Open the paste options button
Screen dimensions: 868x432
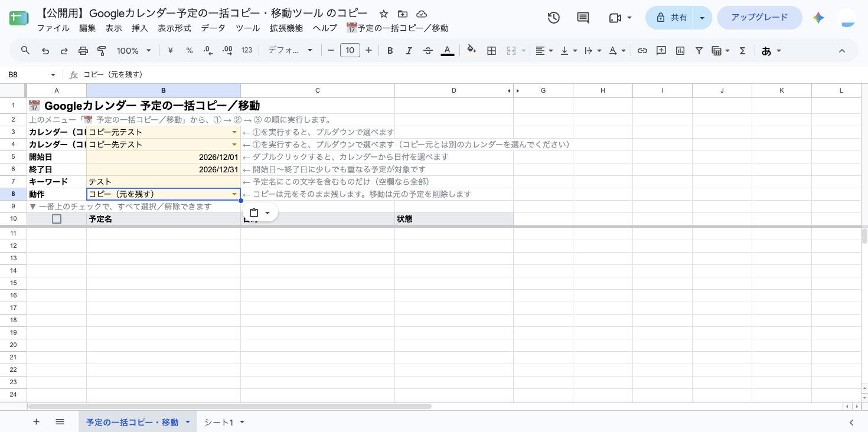click(x=260, y=212)
